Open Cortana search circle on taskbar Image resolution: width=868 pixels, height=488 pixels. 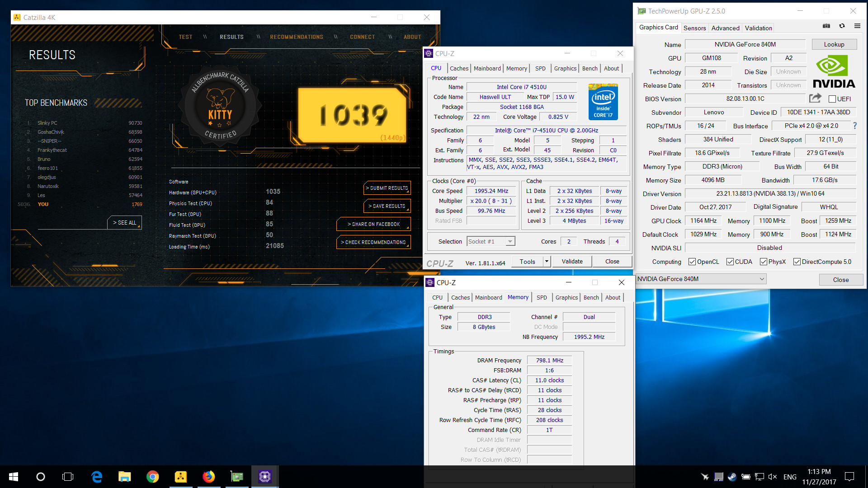pos(41,477)
